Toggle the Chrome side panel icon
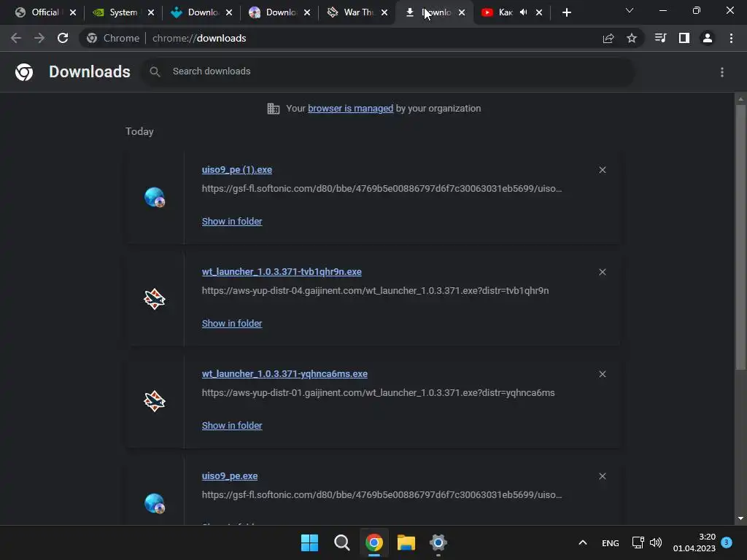 pos(684,38)
